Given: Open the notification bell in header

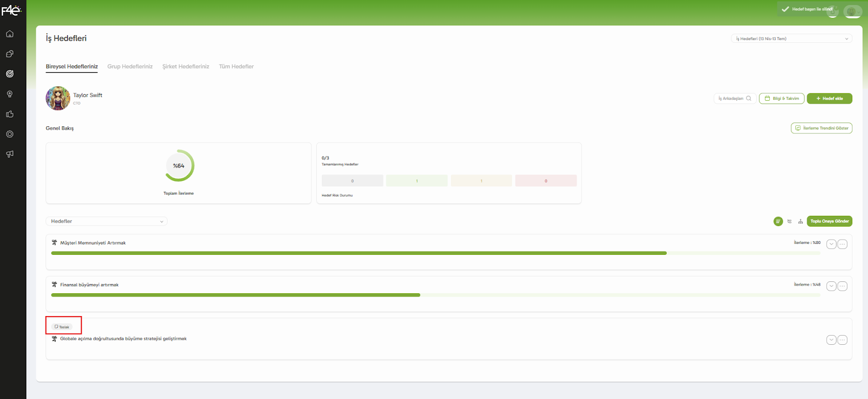Looking at the screenshot, I should pos(833,11).
